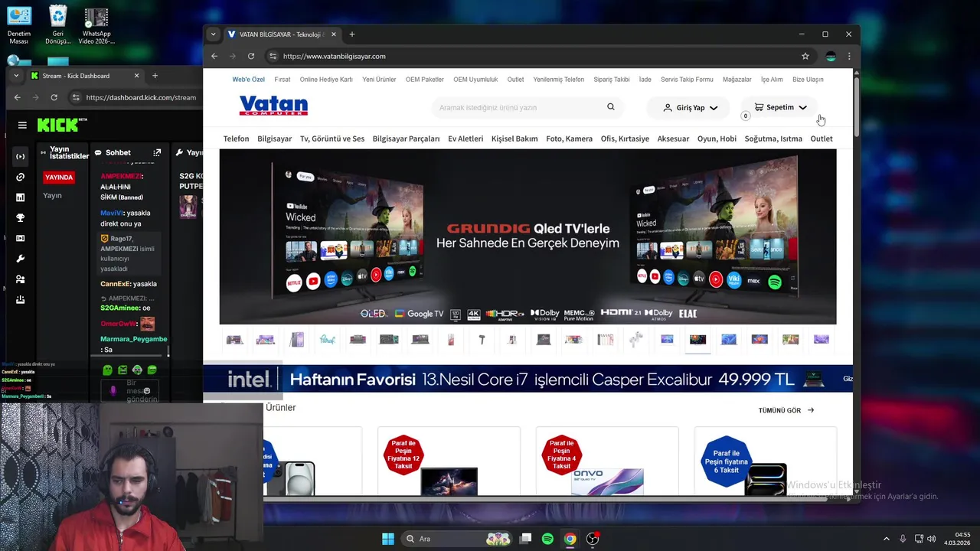
Task: Open the Bilgisayar Parçaları category
Action: 406,139
